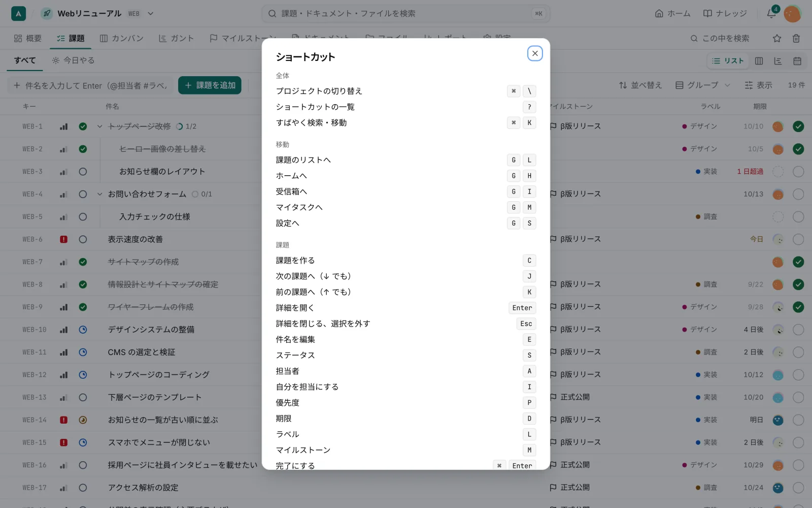Open the グループ dropdown
The image size is (812, 508).
(702, 85)
